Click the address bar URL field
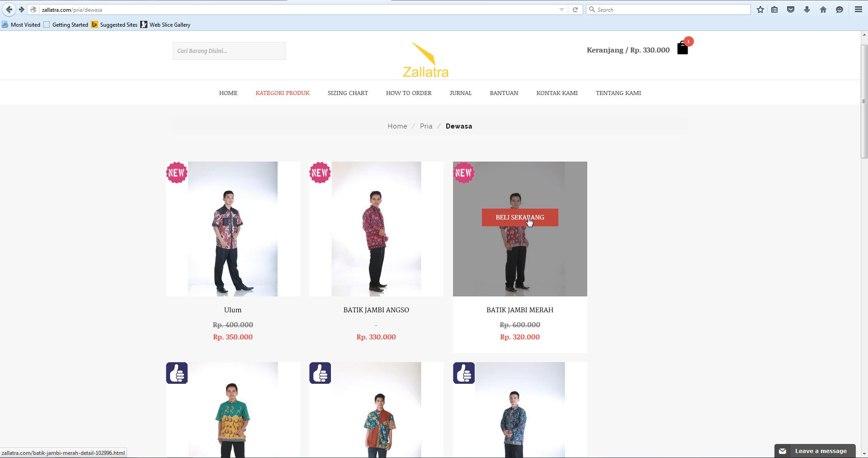Screen dimensions: 868x458 pyautogui.click(x=298, y=10)
